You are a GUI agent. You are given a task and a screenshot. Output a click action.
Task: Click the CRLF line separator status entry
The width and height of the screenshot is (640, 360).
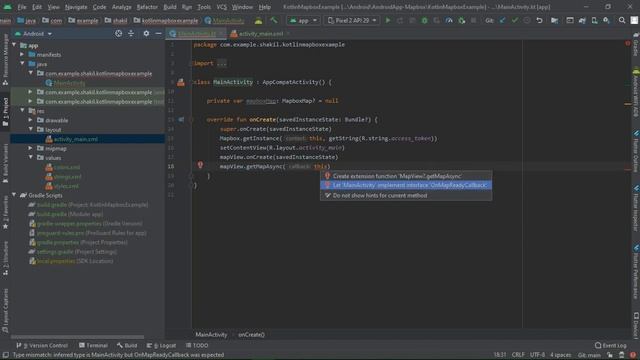(518, 355)
